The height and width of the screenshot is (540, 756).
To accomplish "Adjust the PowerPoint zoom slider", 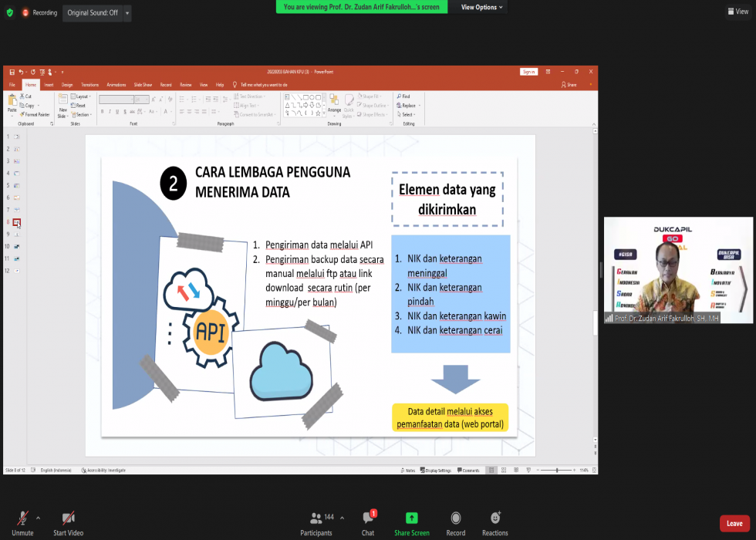I will point(558,470).
